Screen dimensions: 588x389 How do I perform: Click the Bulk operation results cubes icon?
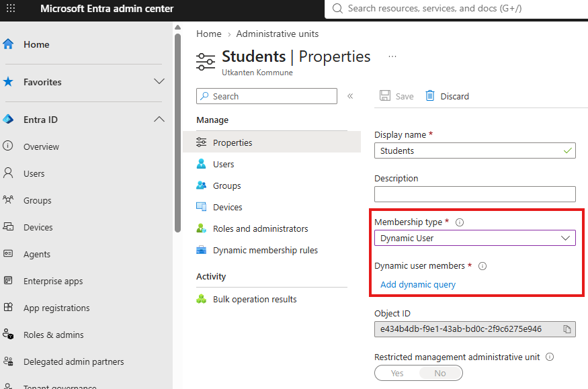[202, 299]
